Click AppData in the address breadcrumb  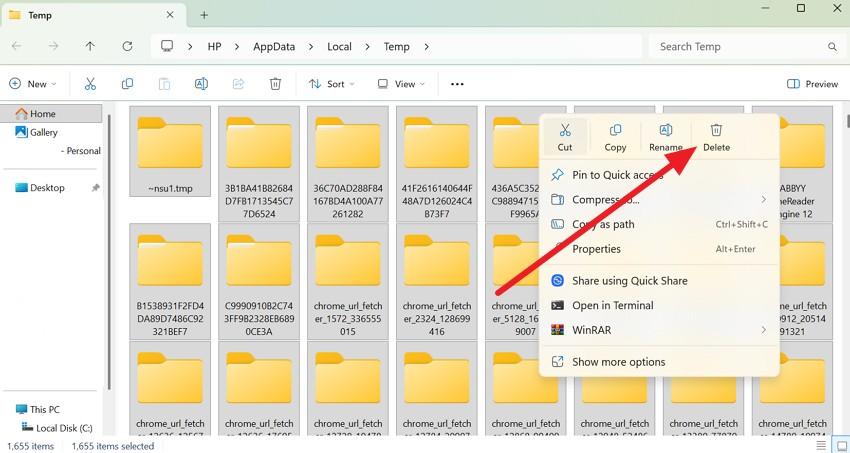pos(274,47)
